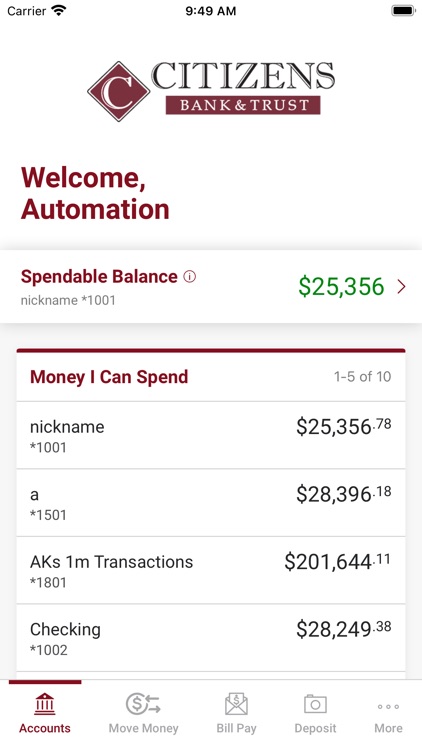Viewport: 422px width, 750px height.
Task: Tap the 1-5 of 10 pagination label
Action: (x=362, y=377)
